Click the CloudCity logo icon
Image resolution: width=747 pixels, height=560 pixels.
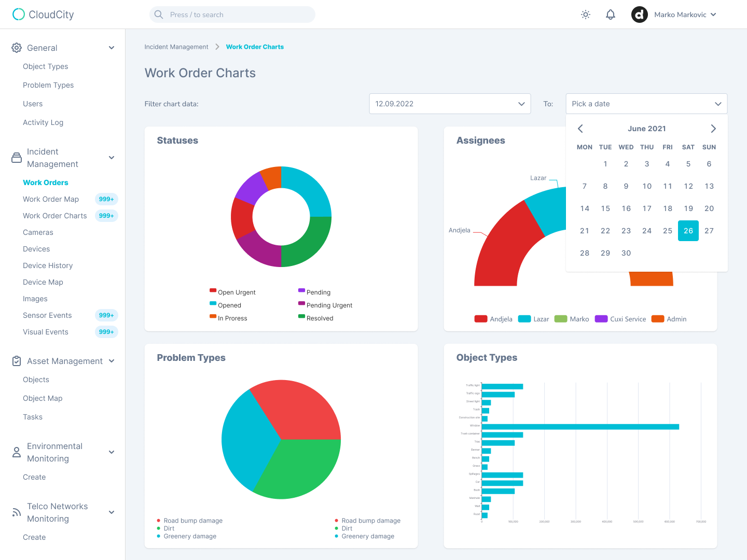coord(19,15)
